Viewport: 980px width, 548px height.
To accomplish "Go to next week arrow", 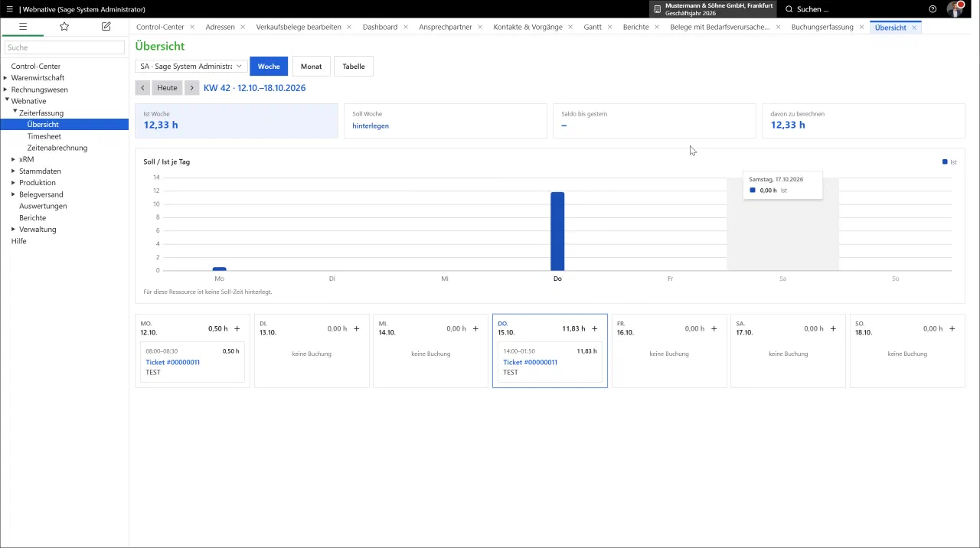I will click(192, 88).
